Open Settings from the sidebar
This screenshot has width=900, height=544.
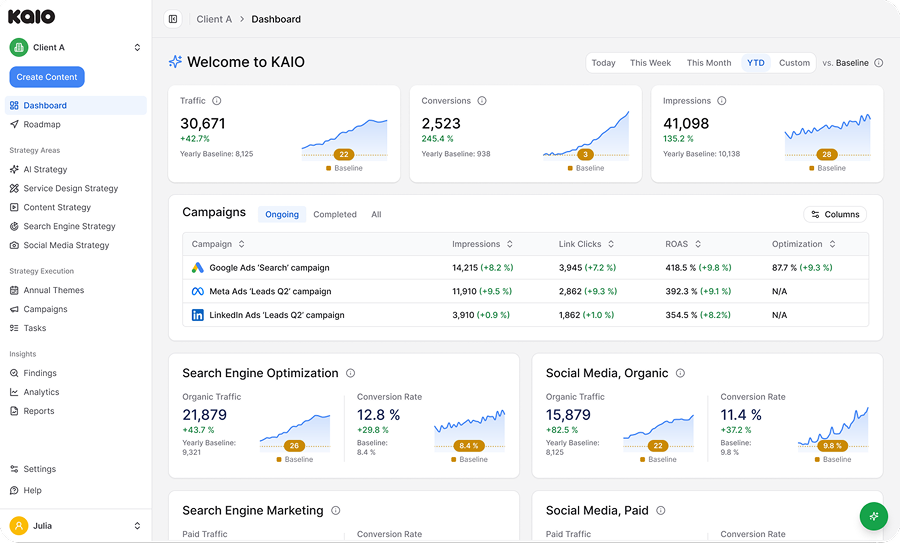[x=39, y=469]
